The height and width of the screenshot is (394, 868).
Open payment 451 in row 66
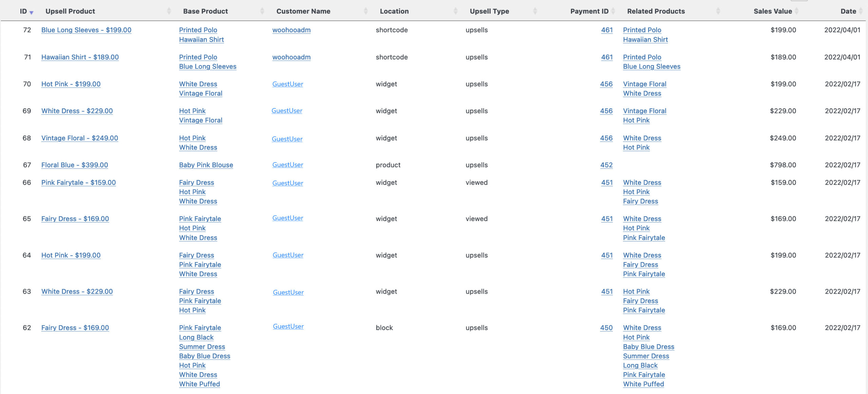tap(607, 182)
